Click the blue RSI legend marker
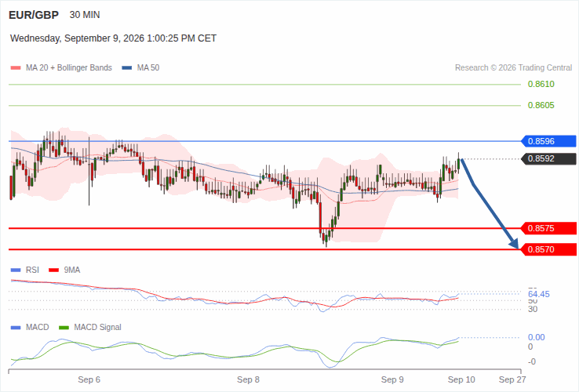 pos(16,270)
